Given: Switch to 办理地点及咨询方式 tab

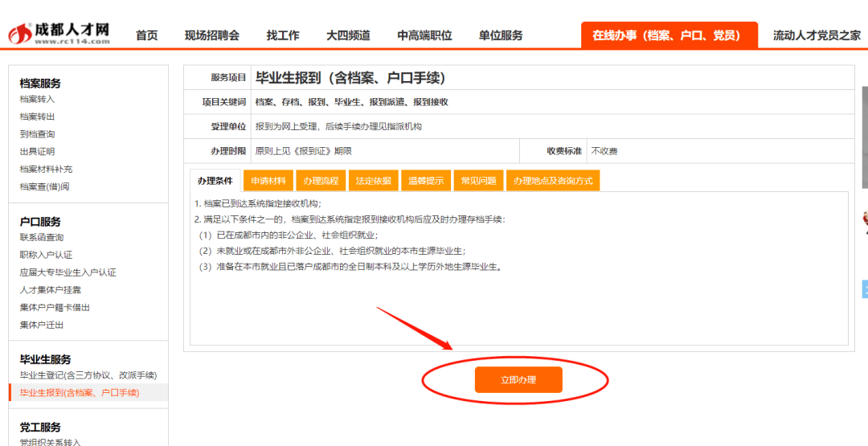Looking at the screenshot, I should click(553, 180).
